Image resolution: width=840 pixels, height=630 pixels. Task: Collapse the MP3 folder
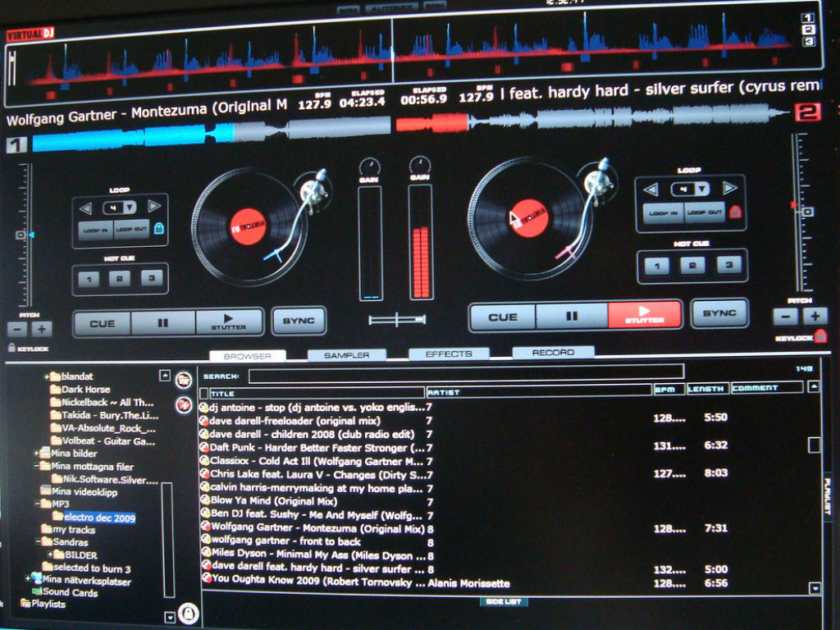click(x=36, y=504)
